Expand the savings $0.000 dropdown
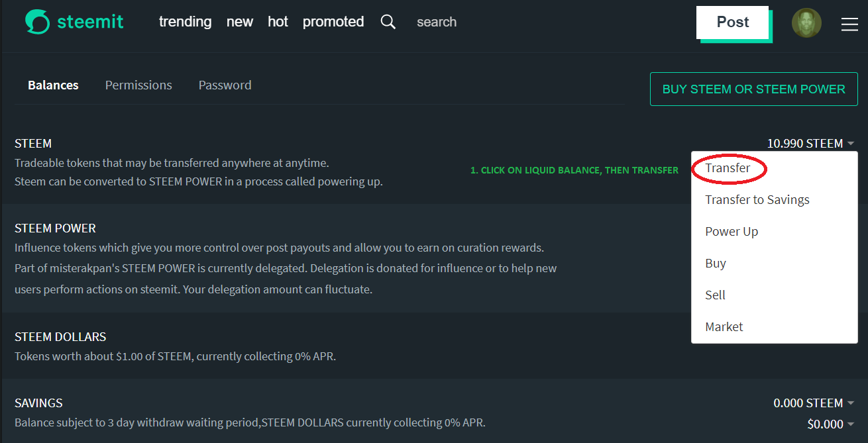This screenshot has width=868, height=443. coord(831,424)
